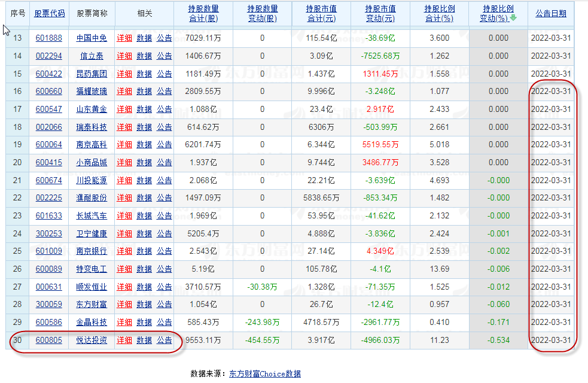Image resolution: width=588 pixels, height=383 pixels.
Task: Open 公告 for 悦达投资
Action: 164,341
